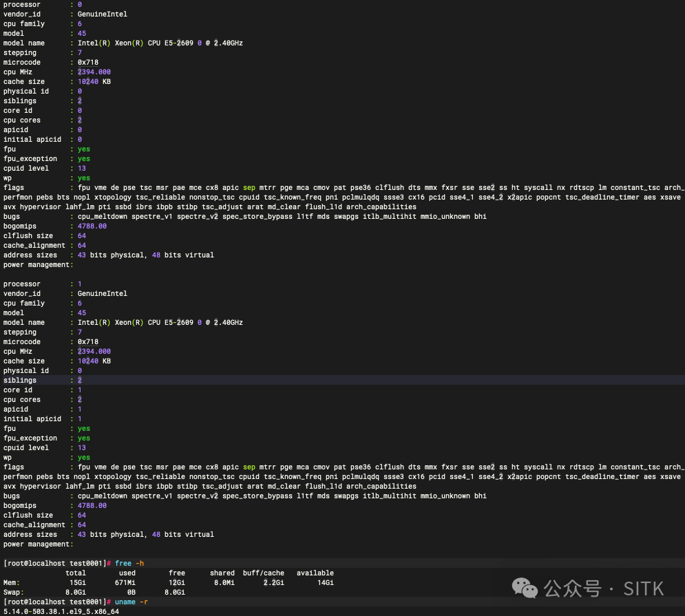
Task: Click 'arch_capabilities' flag in processor 0 block
Action: [x=381, y=206]
